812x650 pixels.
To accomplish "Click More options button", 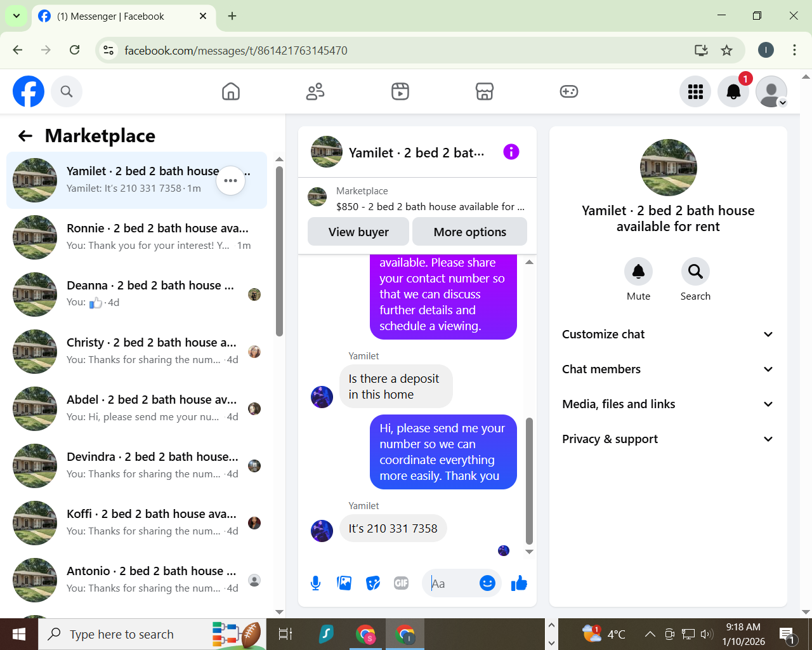I will click(x=470, y=232).
